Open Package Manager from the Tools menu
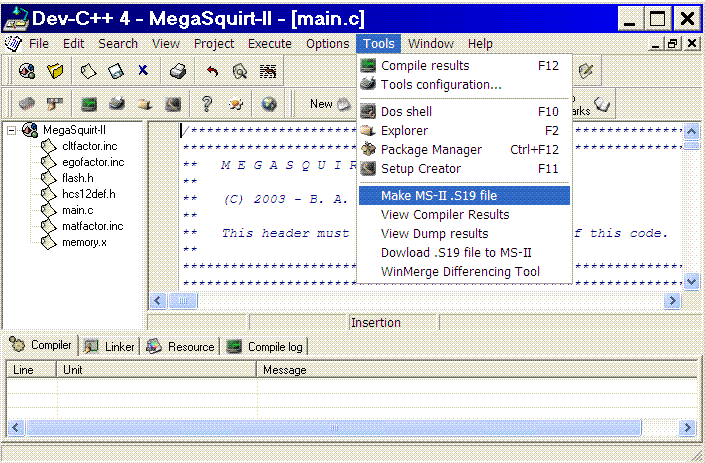This screenshot has width=705, height=463. pyautogui.click(x=464, y=150)
